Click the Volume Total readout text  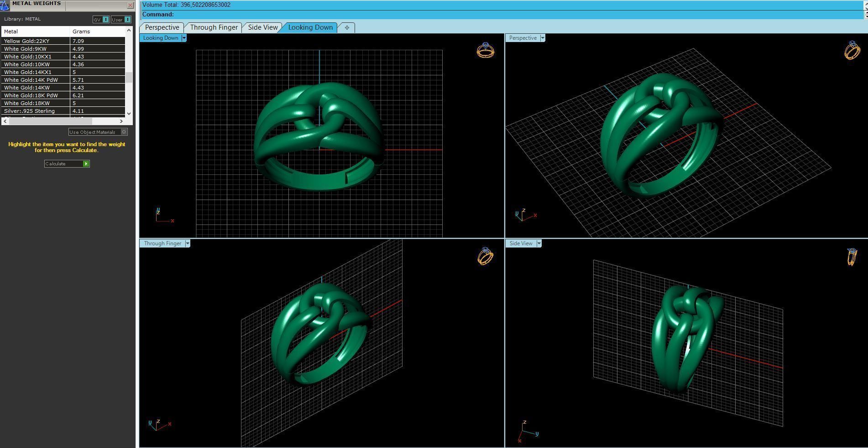186,5
